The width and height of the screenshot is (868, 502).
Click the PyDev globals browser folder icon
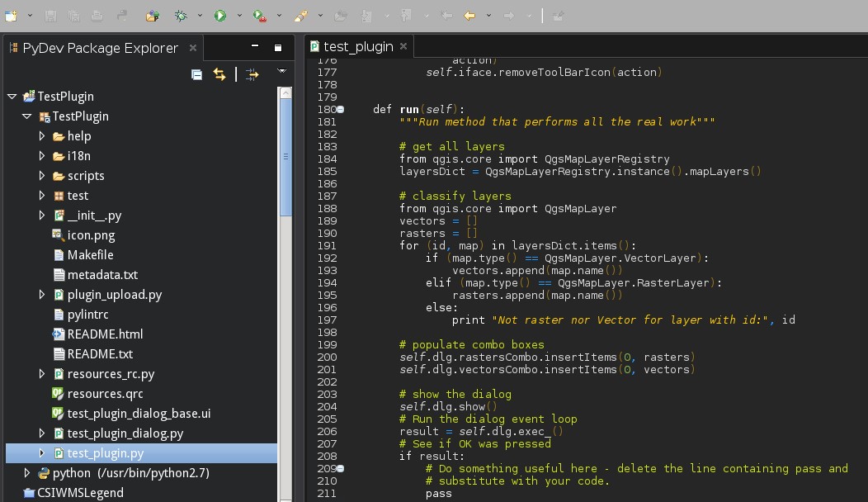(153, 16)
